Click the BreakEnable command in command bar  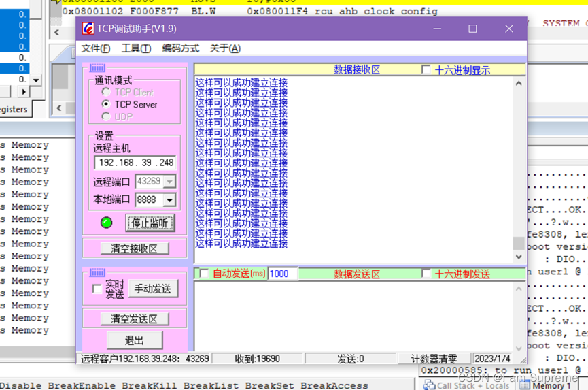point(82,385)
